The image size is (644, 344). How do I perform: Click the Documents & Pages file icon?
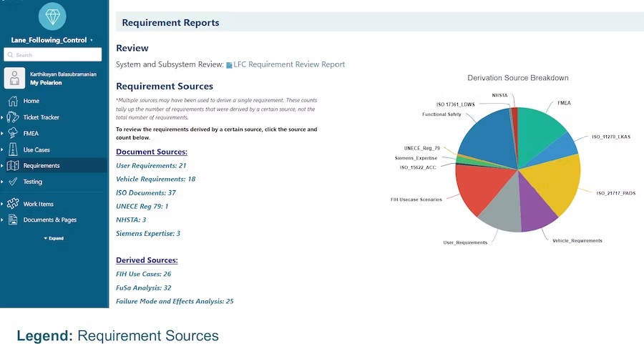pyautogui.click(x=13, y=220)
